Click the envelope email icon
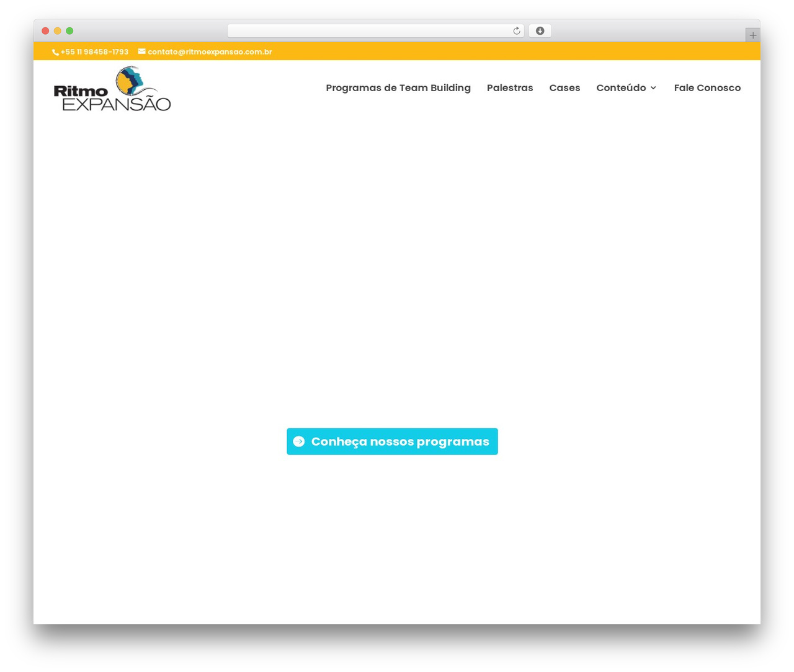Screen dimensions: 794x672 [x=141, y=51]
